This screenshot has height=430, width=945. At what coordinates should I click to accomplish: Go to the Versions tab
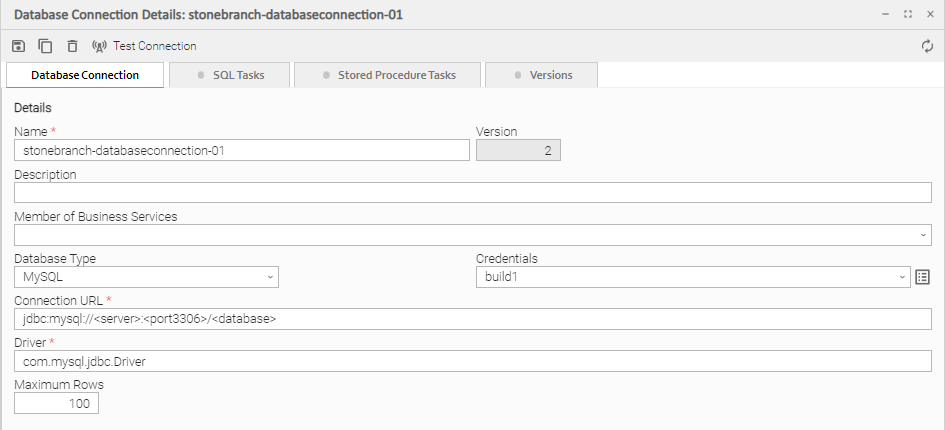coord(541,75)
